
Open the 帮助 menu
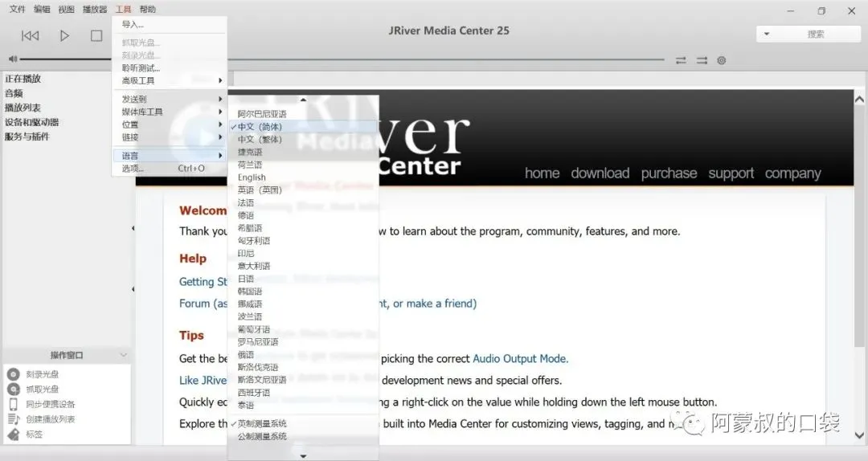tap(148, 9)
